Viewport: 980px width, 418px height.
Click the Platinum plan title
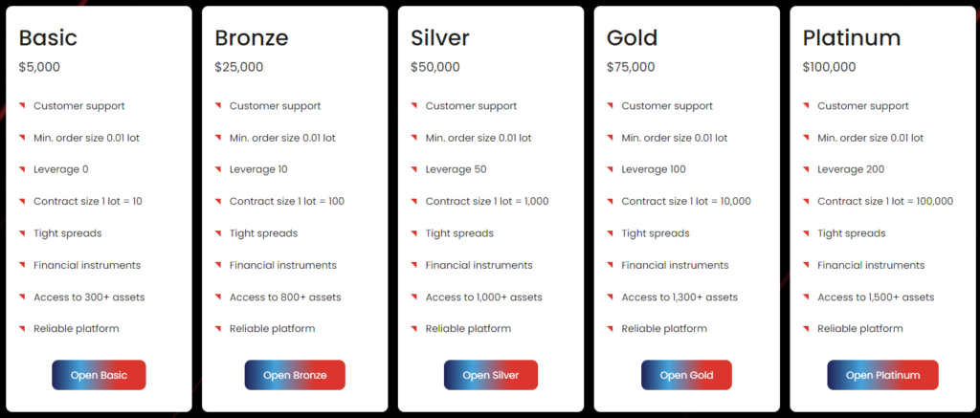pyautogui.click(x=852, y=38)
